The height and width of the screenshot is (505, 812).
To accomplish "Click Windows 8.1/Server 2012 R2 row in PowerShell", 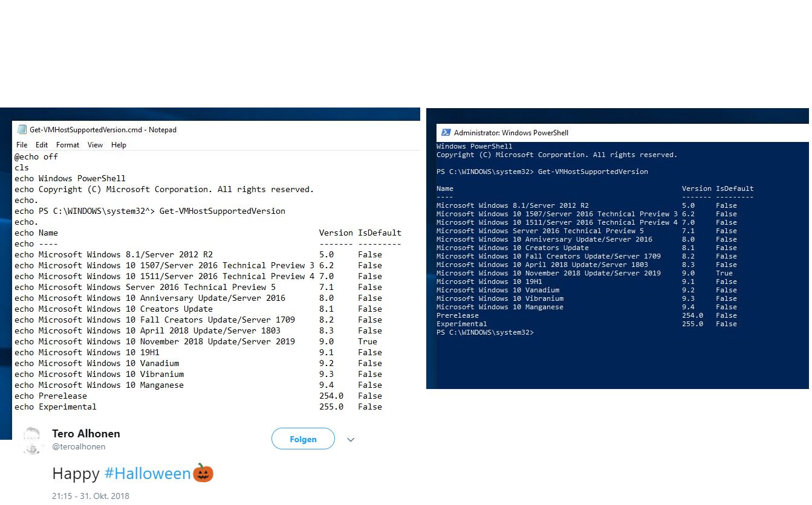I will coord(586,205).
